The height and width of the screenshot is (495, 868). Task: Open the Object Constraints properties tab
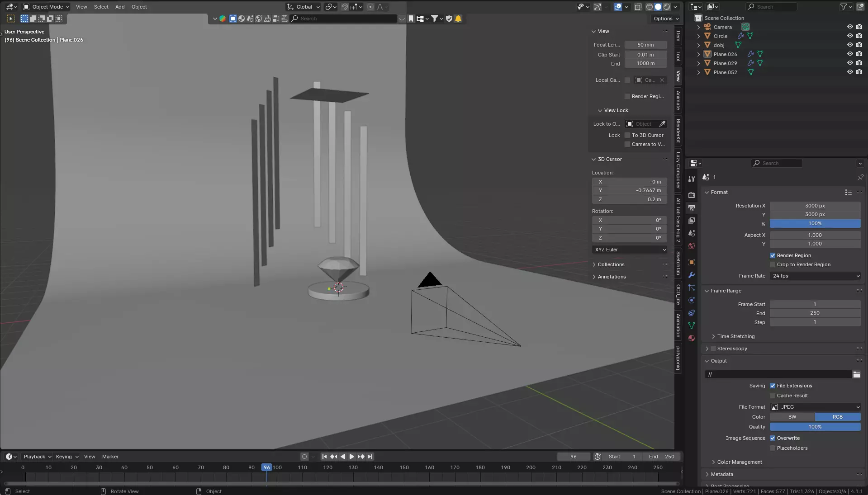(692, 313)
